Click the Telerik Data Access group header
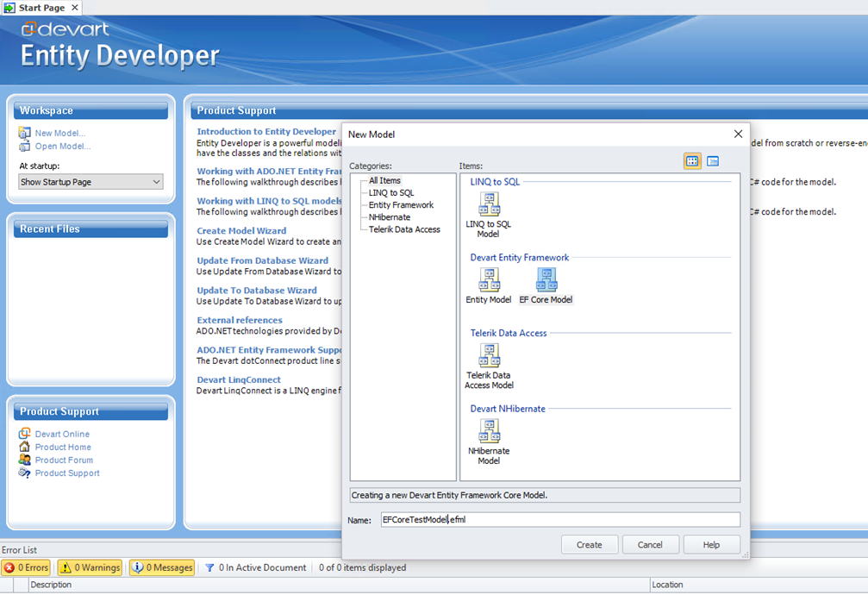The height and width of the screenshot is (595, 868). [x=509, y=333]
